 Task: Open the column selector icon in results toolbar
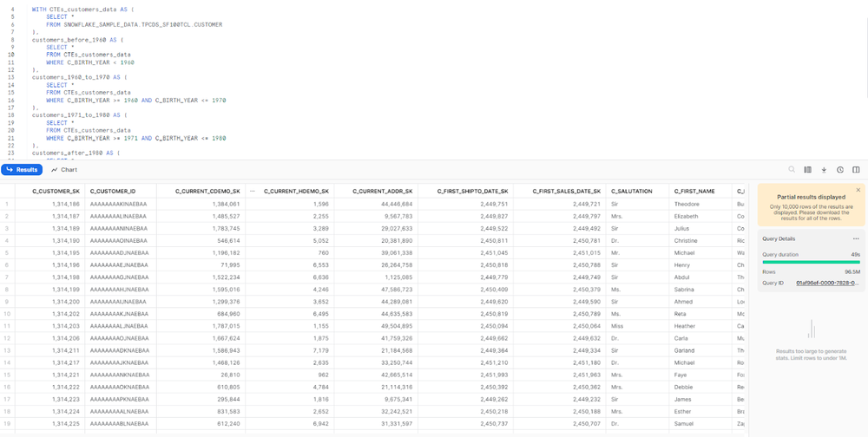[x=807, y=170]
